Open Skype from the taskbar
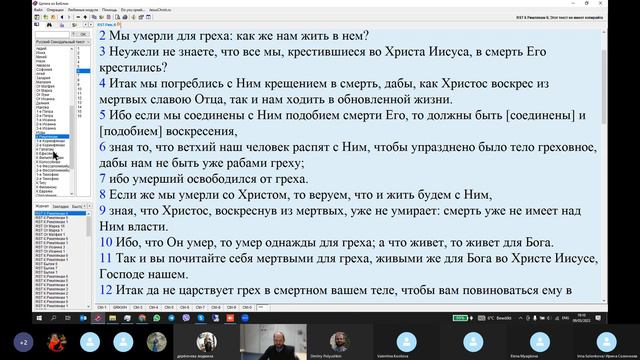This screenshot has height=360, width=640. pos(201,318)
